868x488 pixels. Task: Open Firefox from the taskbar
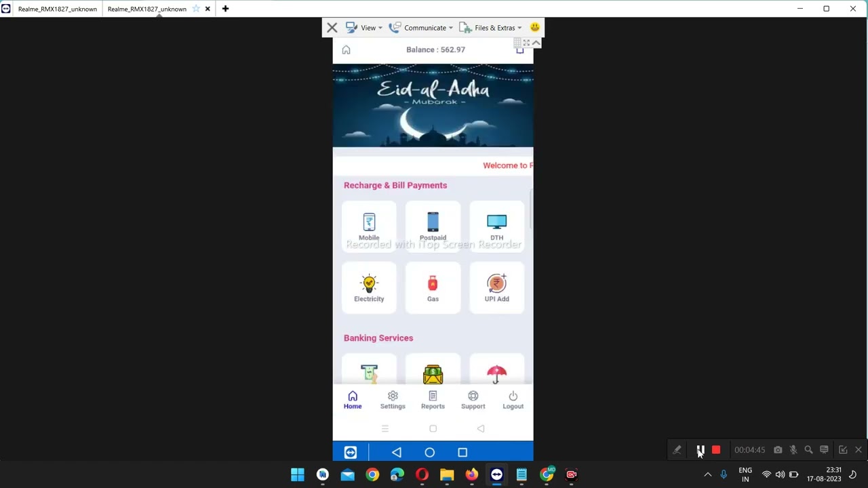click(471, 474)
